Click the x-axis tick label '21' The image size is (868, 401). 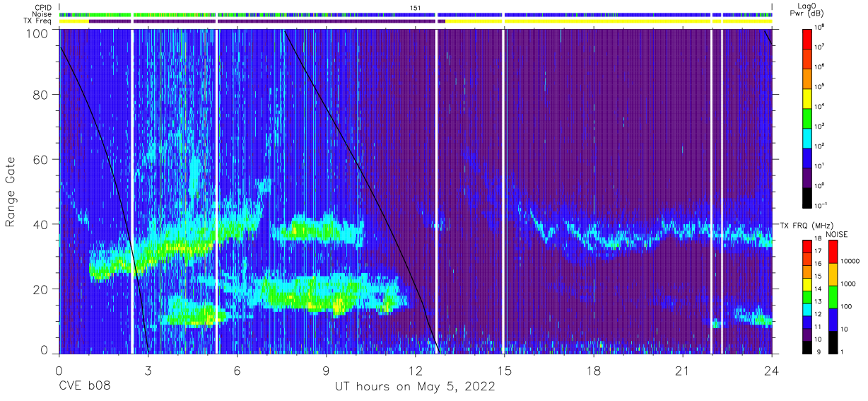pyautogui.click(x=682, y=370)
